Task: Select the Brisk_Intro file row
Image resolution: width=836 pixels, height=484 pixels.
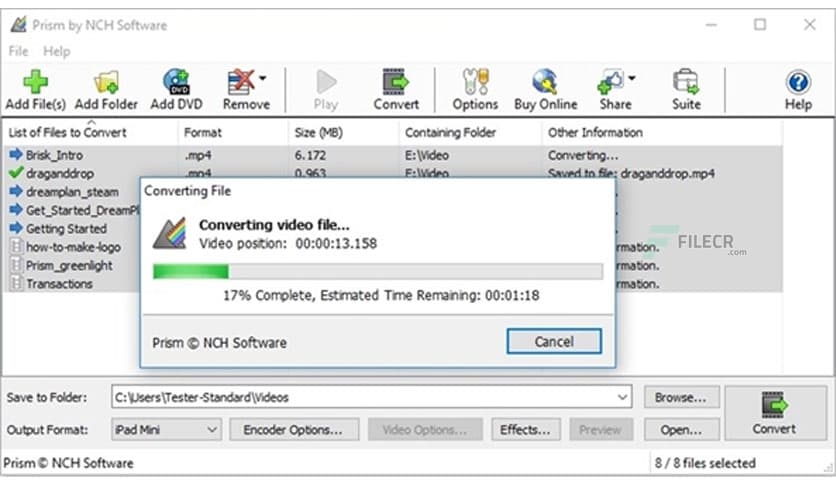Action: [393, 155]
